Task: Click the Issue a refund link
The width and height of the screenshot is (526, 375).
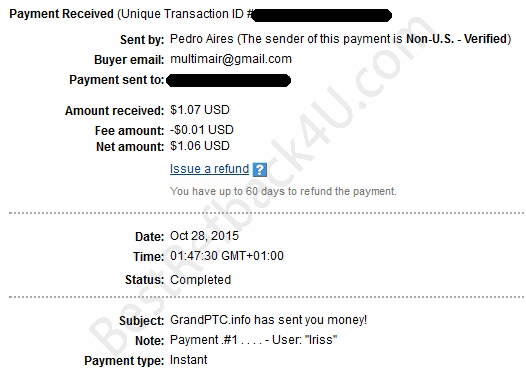Action: pos(209,169)
